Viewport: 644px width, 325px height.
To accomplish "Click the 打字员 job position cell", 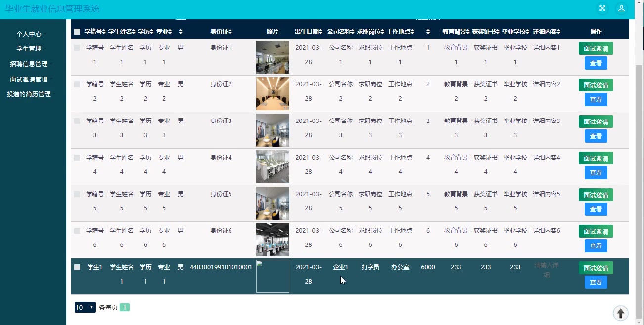I will coord(370,267).
